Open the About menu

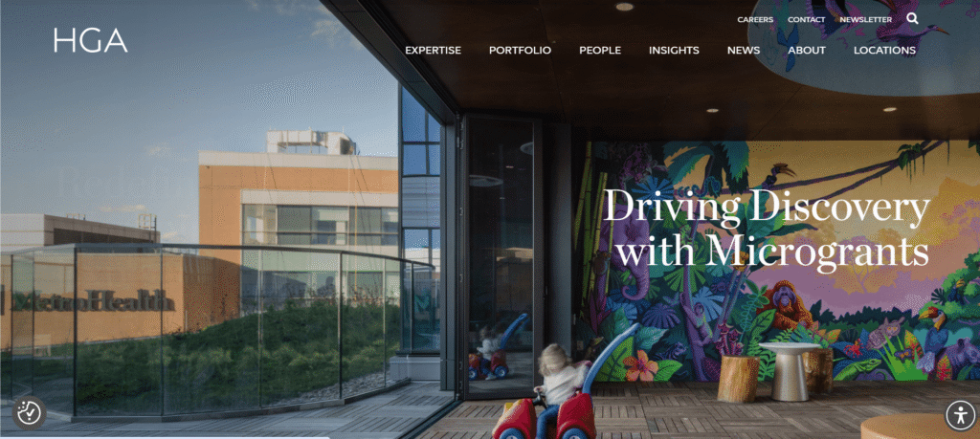click(x=806, y=51)
